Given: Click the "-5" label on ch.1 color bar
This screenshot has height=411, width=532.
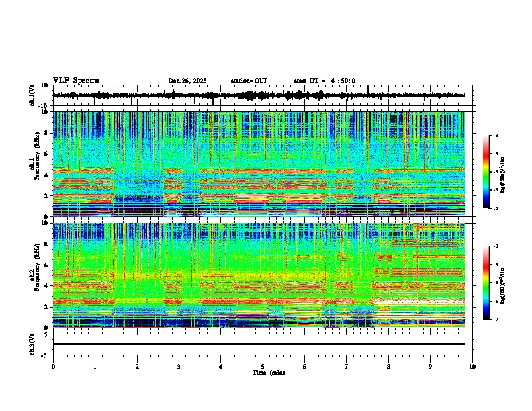Looking at the screenshot, I should (x=496, y=172).
